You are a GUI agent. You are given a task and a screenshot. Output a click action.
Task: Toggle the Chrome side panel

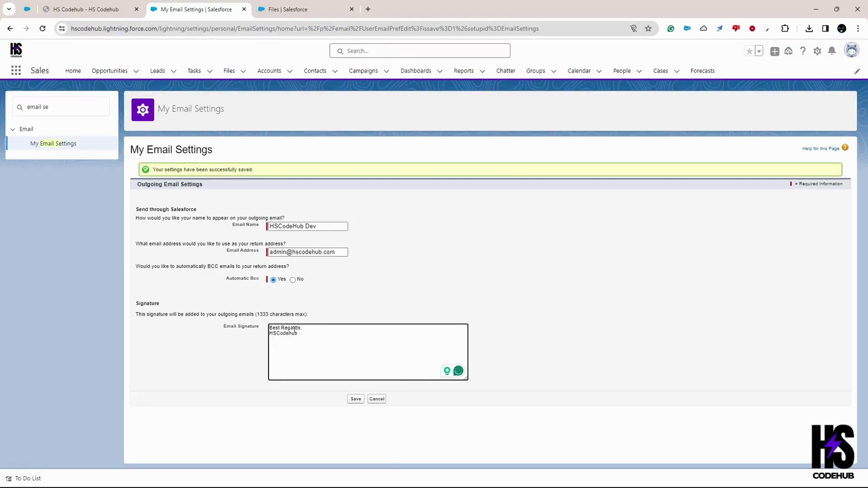826,29
